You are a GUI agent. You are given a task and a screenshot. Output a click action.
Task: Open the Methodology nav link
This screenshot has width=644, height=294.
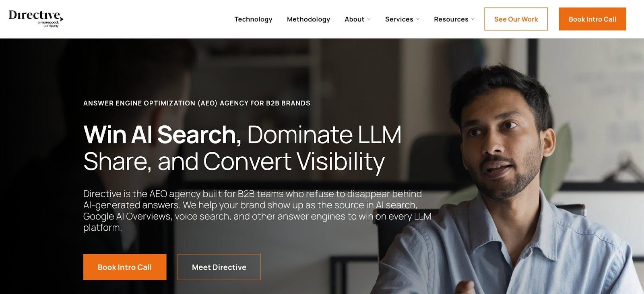[x=308, y=19]
